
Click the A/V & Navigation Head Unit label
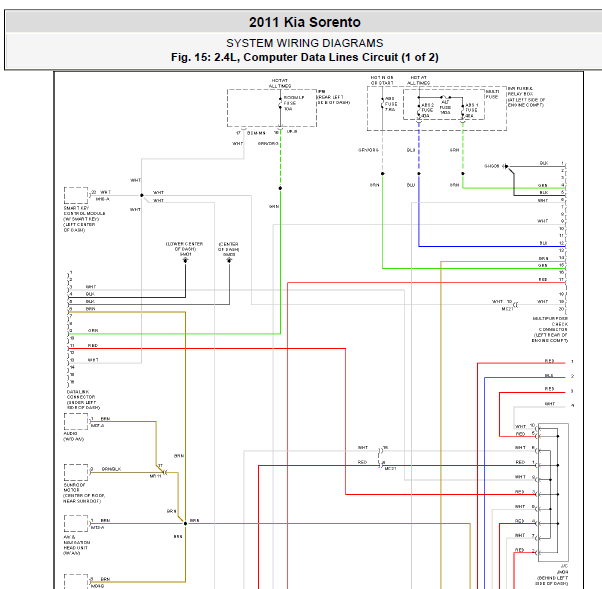77,545
